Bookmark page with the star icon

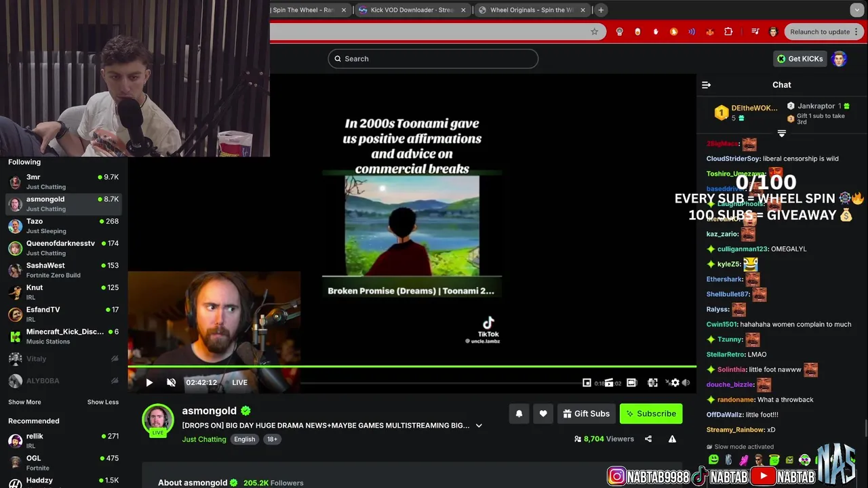[594, 32]
